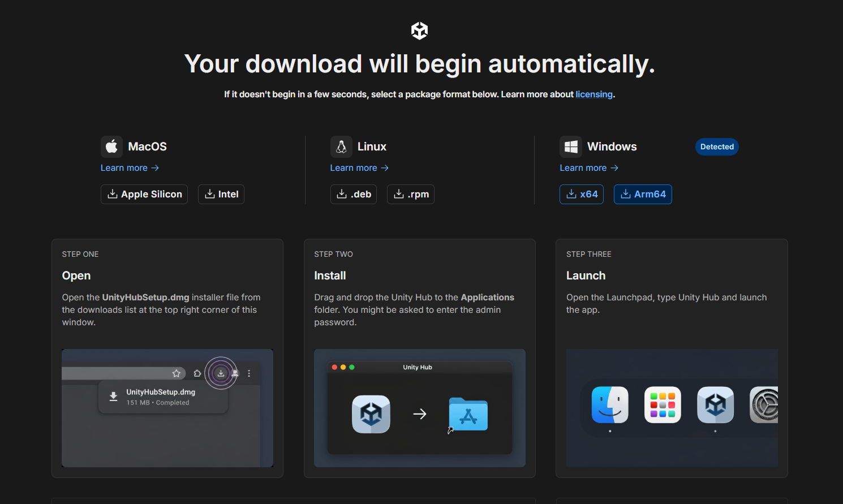
Task: Click the Open step heading
Action: pyautogui.click(x=76, y=275)
